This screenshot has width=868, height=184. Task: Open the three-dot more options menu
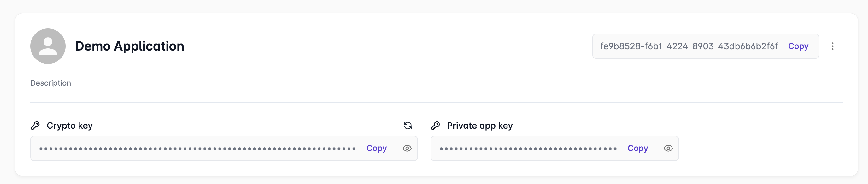(x=832, y=46)
